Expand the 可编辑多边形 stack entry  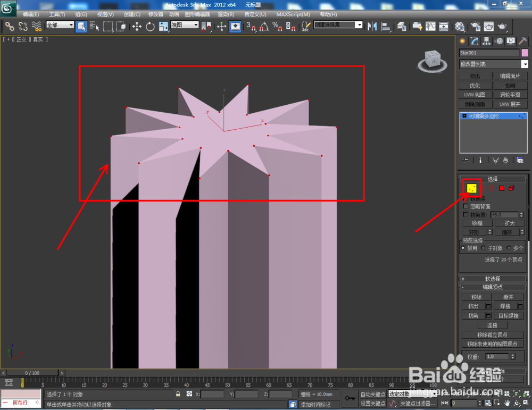tap(464, 115)
